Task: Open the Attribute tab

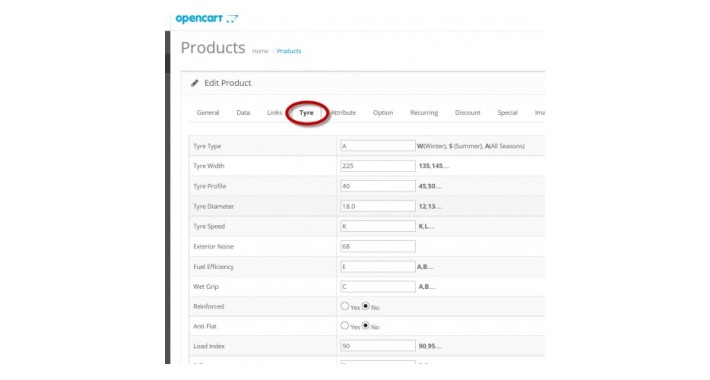Action: pyautogui.click(x=343, y=112)
